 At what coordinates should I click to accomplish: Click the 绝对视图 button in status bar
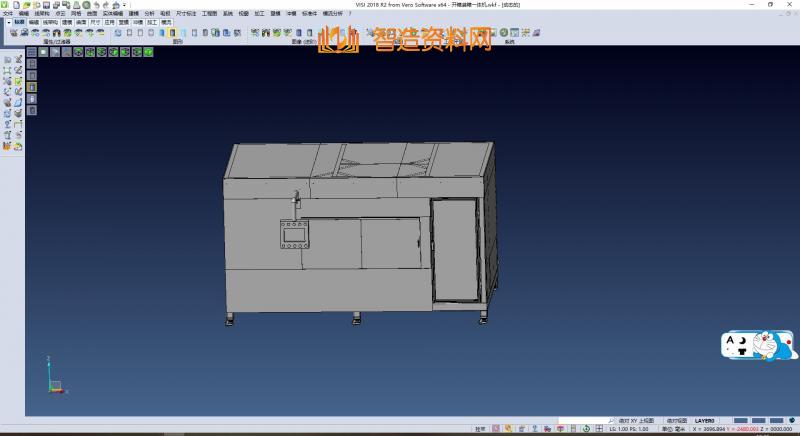pos(676,421)
